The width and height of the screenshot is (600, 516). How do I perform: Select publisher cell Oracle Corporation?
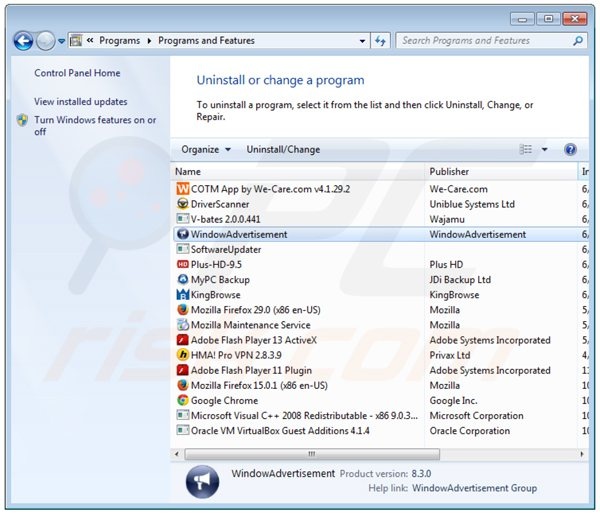point(470,431)
